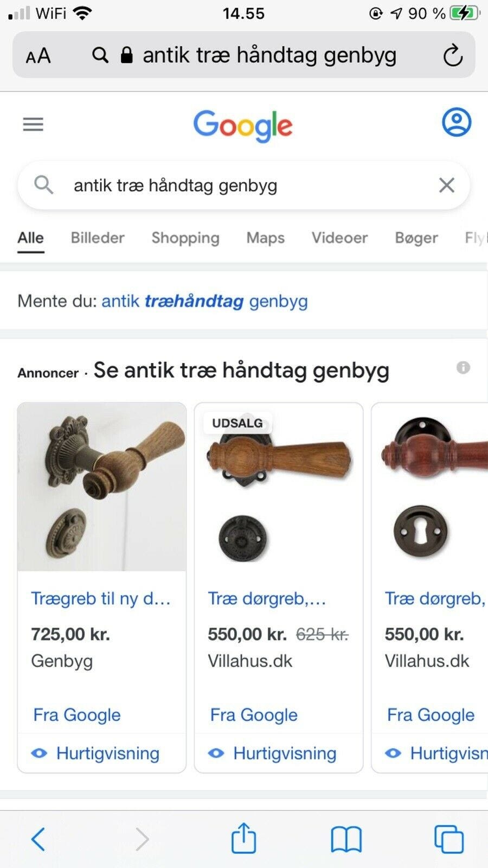The image size is (488, 868).
Task: Tap the ad info icon beside Annoncer
Action: coord(463,368)
